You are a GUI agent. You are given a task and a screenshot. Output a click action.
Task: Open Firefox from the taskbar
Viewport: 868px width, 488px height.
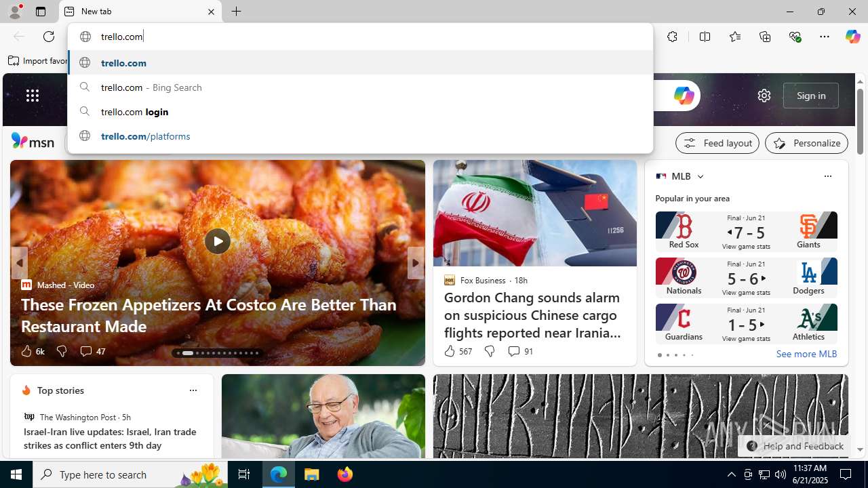pos(344,474)
